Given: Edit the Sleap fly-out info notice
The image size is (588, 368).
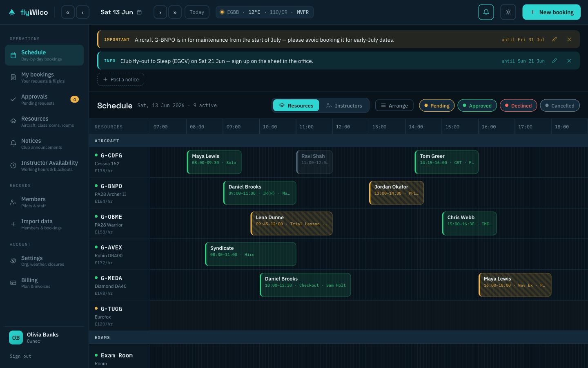Looking at the screenshot, I should point(555,61).
